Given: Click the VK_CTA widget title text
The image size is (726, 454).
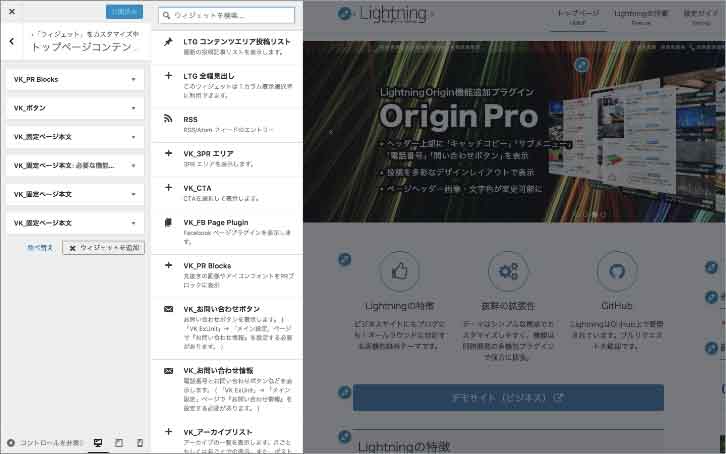Looking at the screenshot, I should pos(197,188).
